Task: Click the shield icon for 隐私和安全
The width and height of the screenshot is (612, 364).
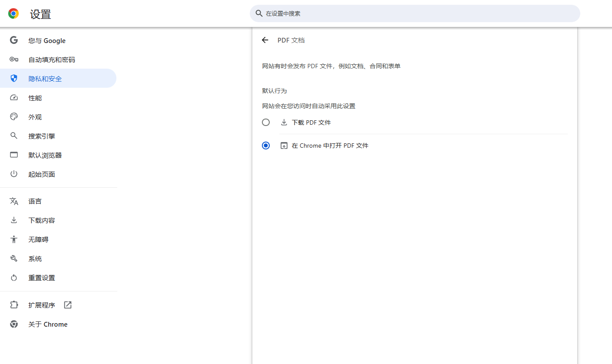Action: (x=14, y=79)
